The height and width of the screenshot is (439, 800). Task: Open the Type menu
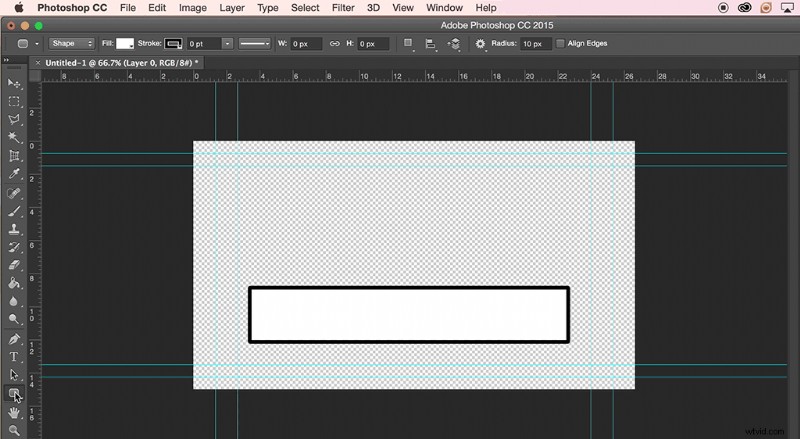pyautogui.click(x=267, y=8)
